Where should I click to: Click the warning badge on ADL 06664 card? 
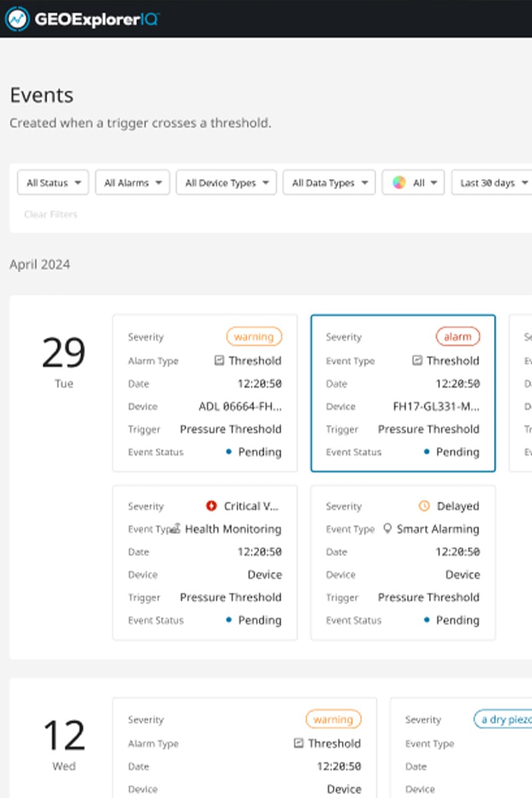(x=254, y=337)
